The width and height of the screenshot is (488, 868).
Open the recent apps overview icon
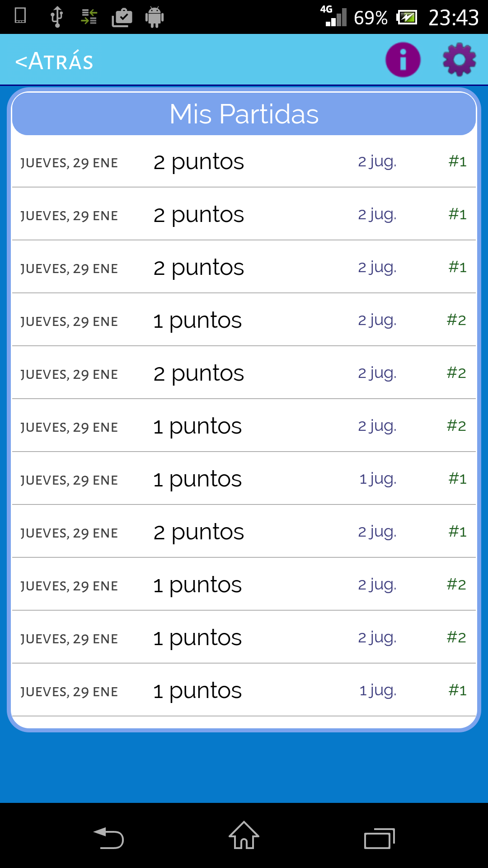pos(380,839)
